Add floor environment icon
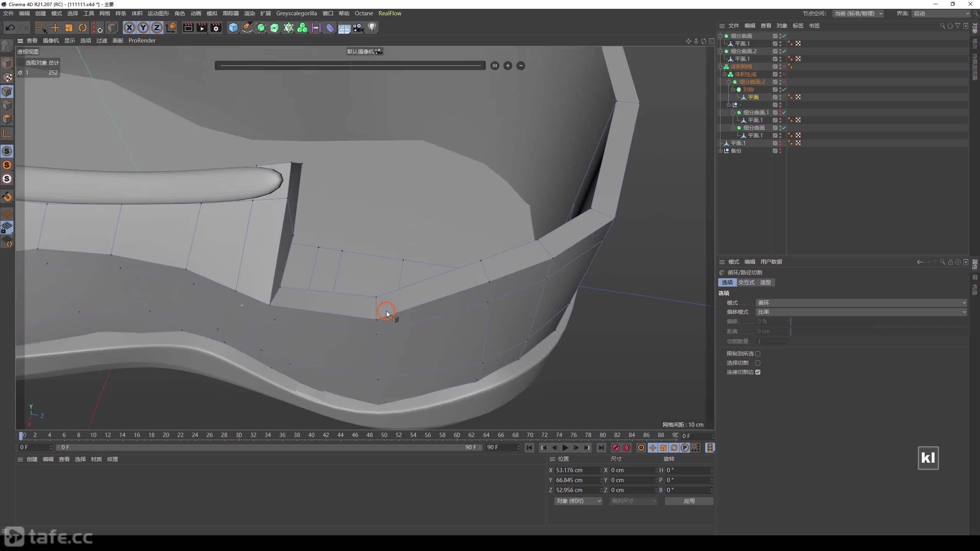Image resolution: width=980 pixels, height=551 pixels. click(x=344, y=28)
